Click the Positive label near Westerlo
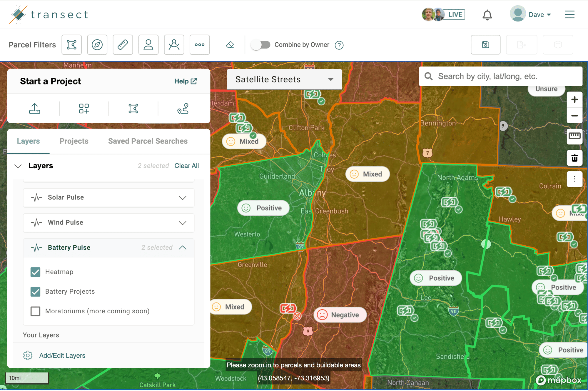The width and height of the screenshot is (588, 391). 263,208
